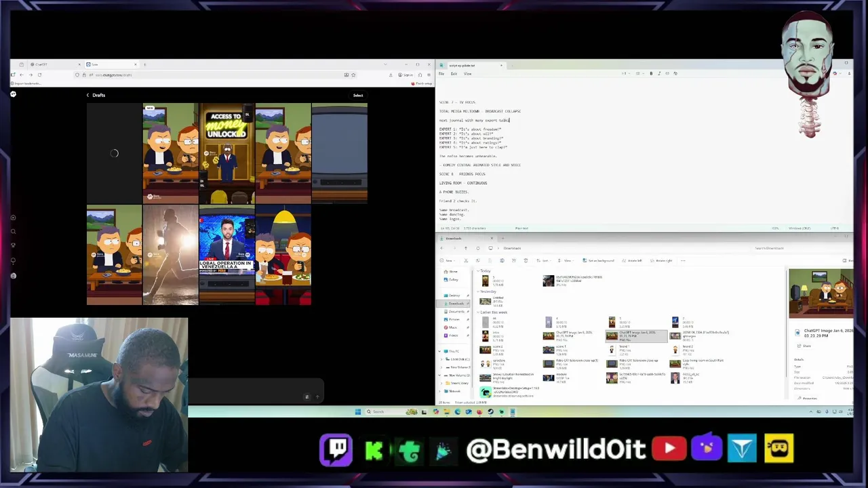Click the Sora logo in the sidebar
The width and height of the screenshot is (868, 488).
pos(13,94)
